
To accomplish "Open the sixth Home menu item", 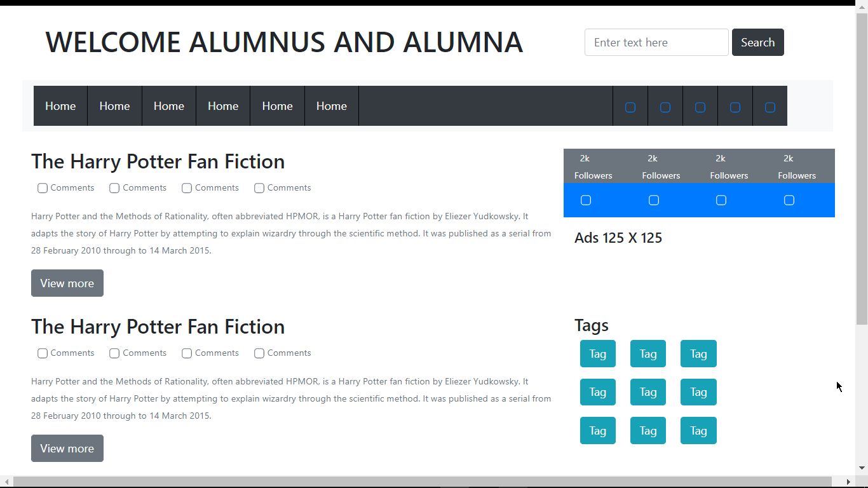I will click(332, 106).
